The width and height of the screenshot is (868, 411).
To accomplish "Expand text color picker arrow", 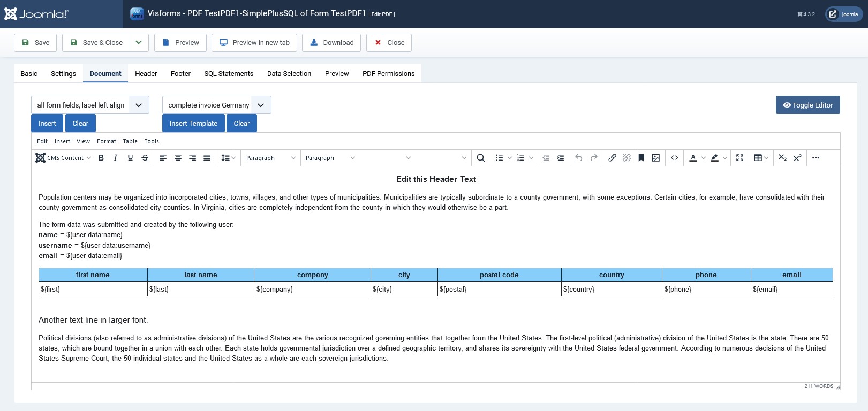I will (x=703, y=158).
